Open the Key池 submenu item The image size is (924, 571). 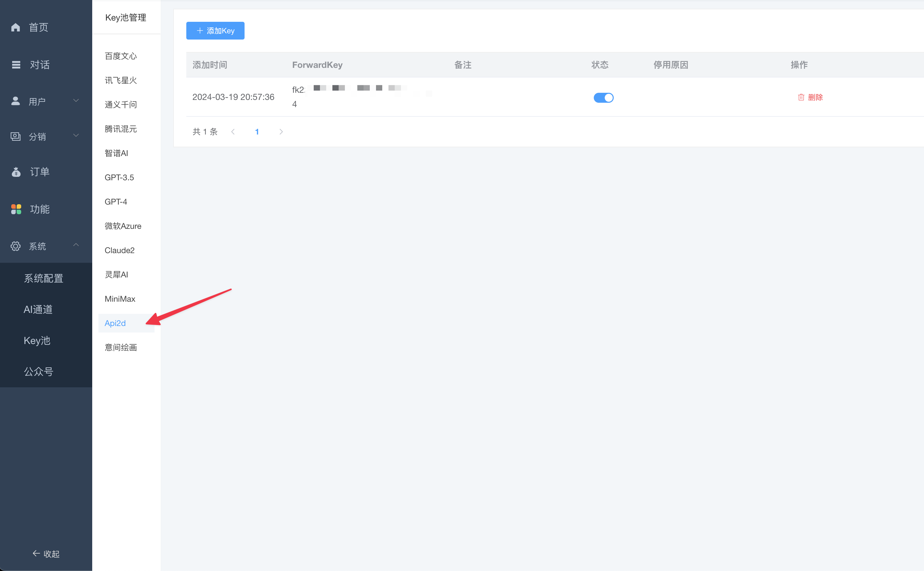click(x=37, y=341)
